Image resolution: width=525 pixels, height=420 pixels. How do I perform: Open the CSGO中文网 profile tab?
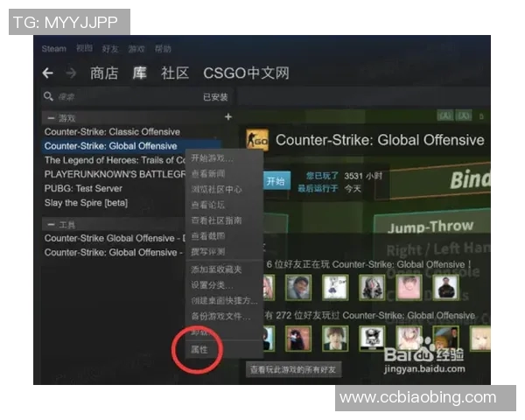(x=246, y=73)
